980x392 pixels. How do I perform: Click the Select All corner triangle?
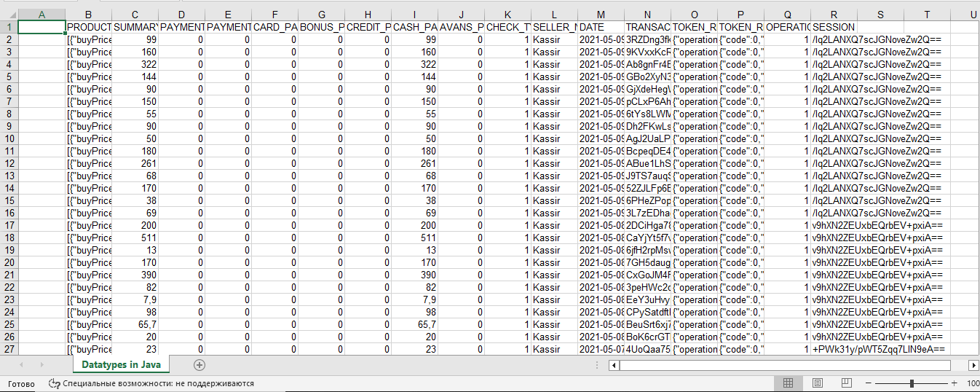(8, 15)
